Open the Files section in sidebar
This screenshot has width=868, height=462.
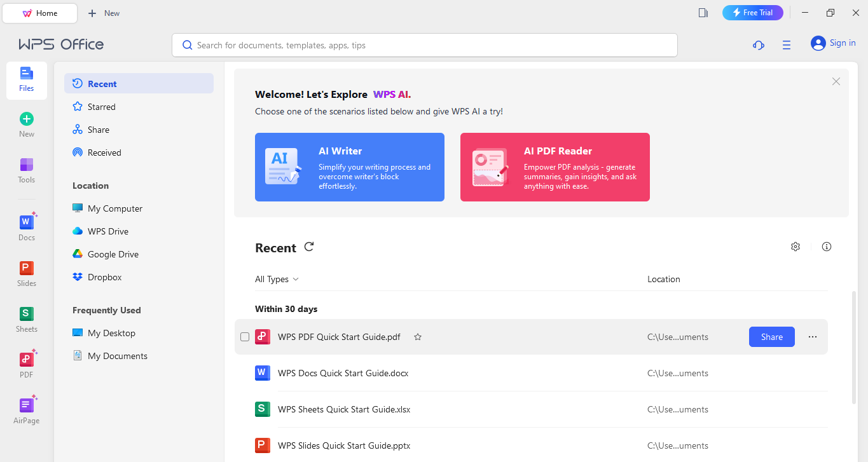pyautogui.click(x=27, y=80)
